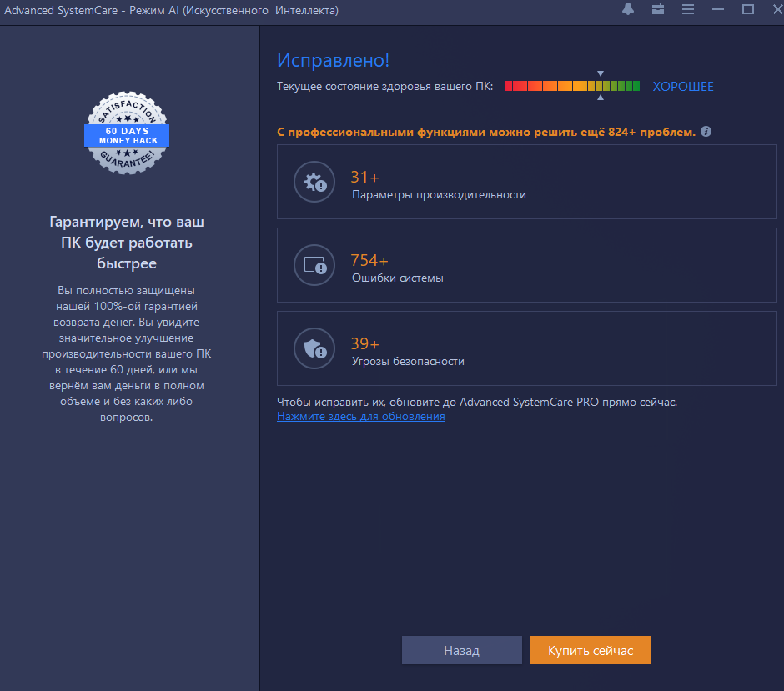Image resolution: width=784 pixels, height=691 pixels.
Task: Click the security threats shield icon
Action: pos(314,348)
